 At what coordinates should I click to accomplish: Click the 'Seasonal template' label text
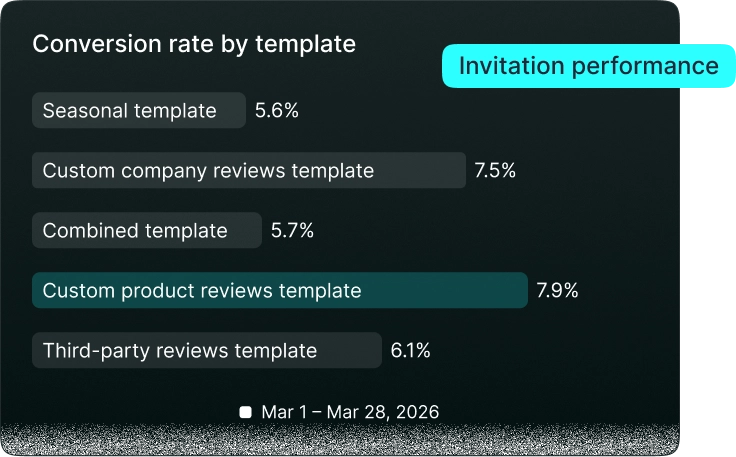click(130, 111)
